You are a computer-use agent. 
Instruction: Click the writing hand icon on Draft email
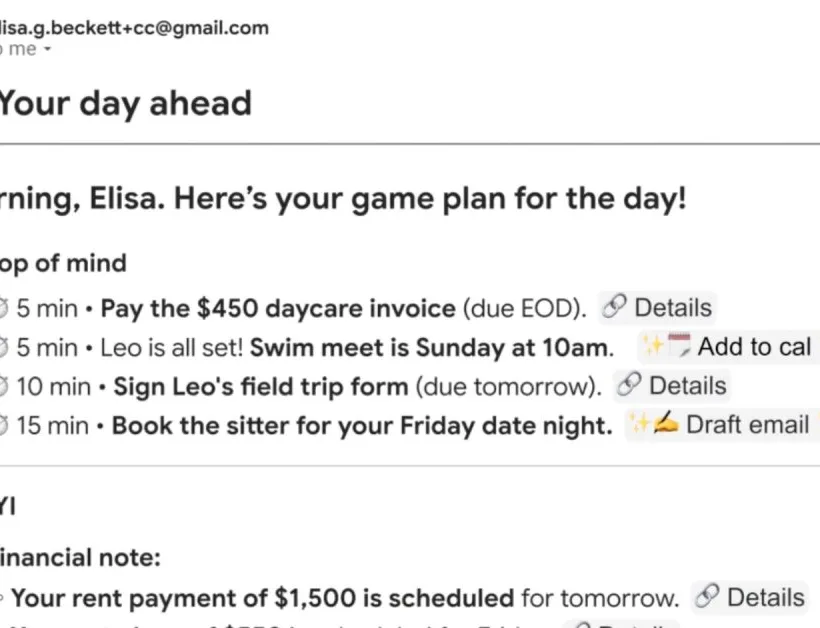[666, 425]
